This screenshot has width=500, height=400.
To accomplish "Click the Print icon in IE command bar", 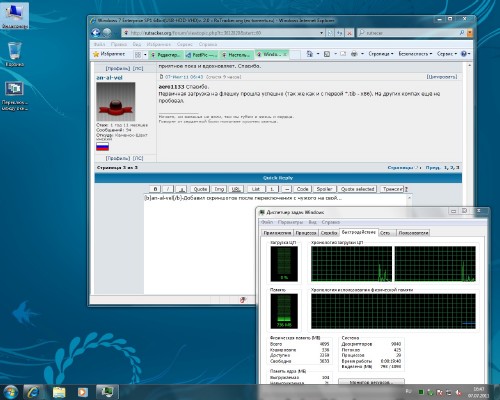I will tap(354, 54).
